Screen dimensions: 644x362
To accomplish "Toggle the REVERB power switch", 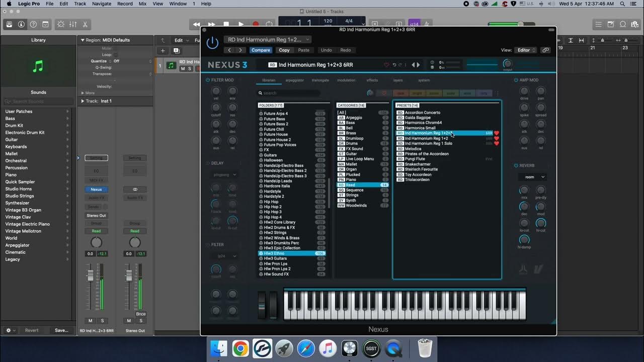I will click(x=516, y=165).
